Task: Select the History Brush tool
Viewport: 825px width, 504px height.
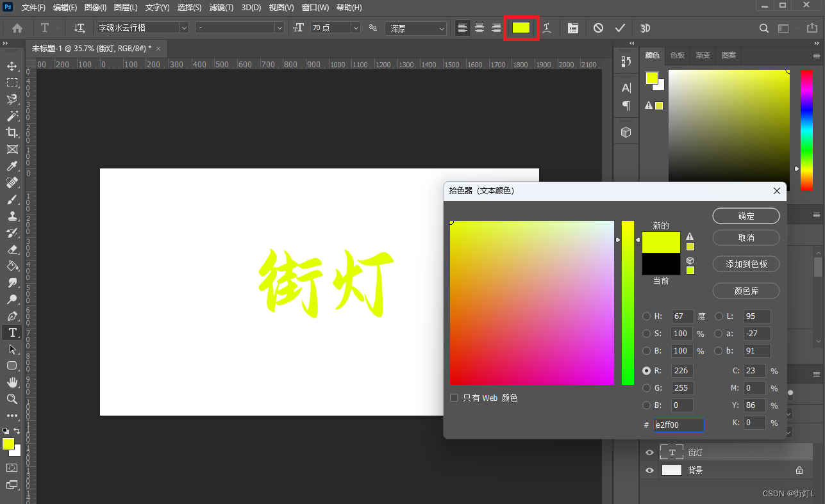Action: click(12, 232)
